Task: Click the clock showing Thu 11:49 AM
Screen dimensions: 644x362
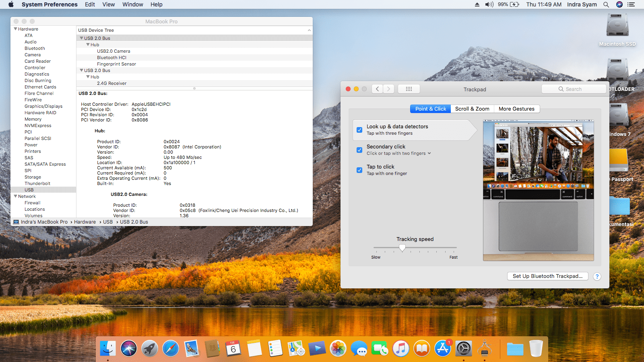Action: click(544, 4)
